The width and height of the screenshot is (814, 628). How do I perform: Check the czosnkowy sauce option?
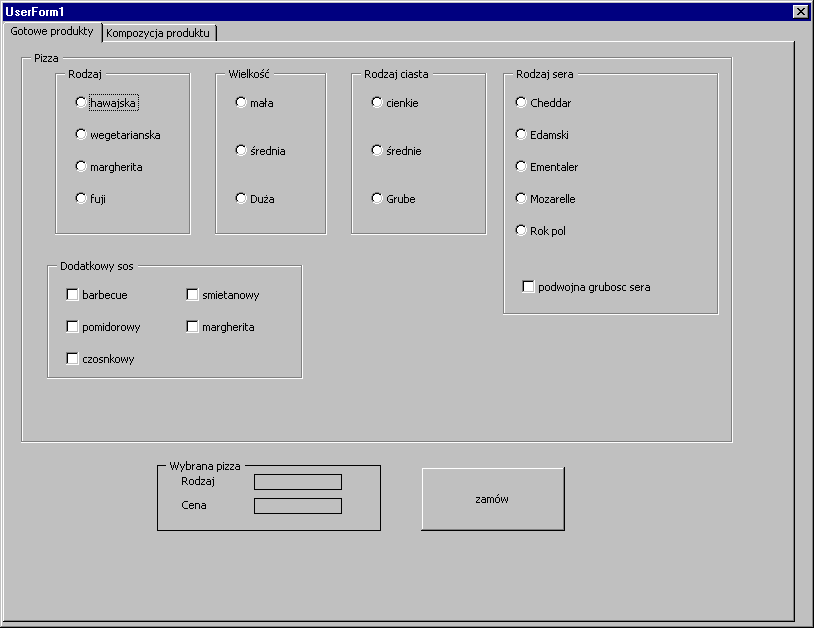pyautogui.click(x=73, y=359)
